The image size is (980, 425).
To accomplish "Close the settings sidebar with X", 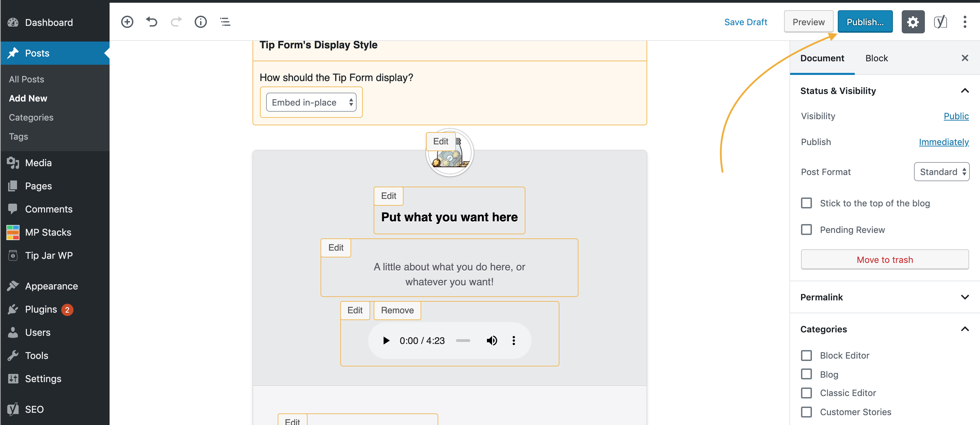I will pos(965,58).
